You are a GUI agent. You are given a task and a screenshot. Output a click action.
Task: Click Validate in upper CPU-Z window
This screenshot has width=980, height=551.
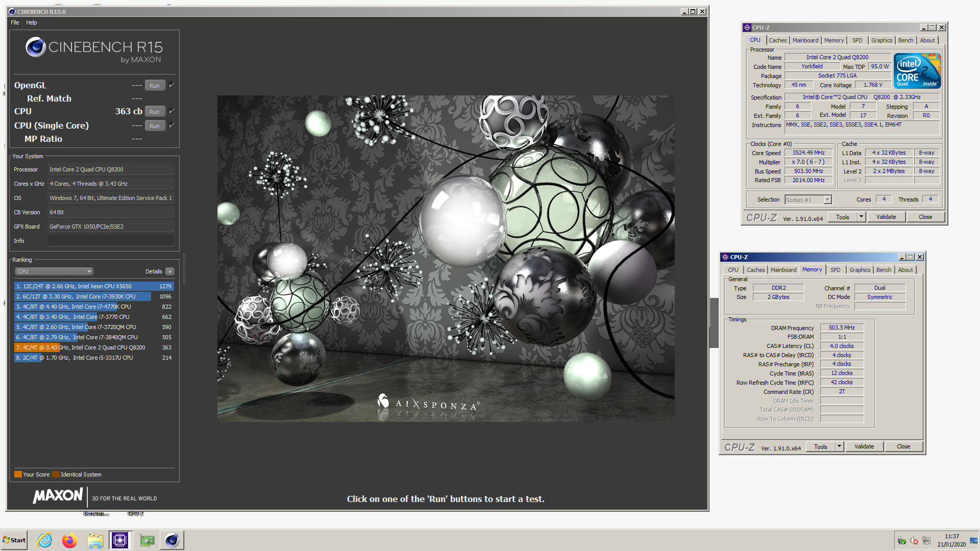[x=886, y=217]
